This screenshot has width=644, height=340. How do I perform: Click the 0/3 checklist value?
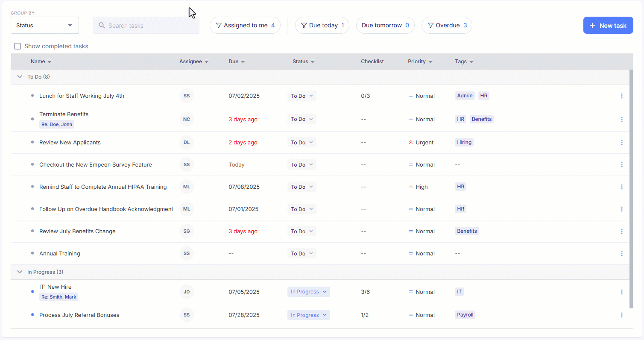(x=365, y=96)
